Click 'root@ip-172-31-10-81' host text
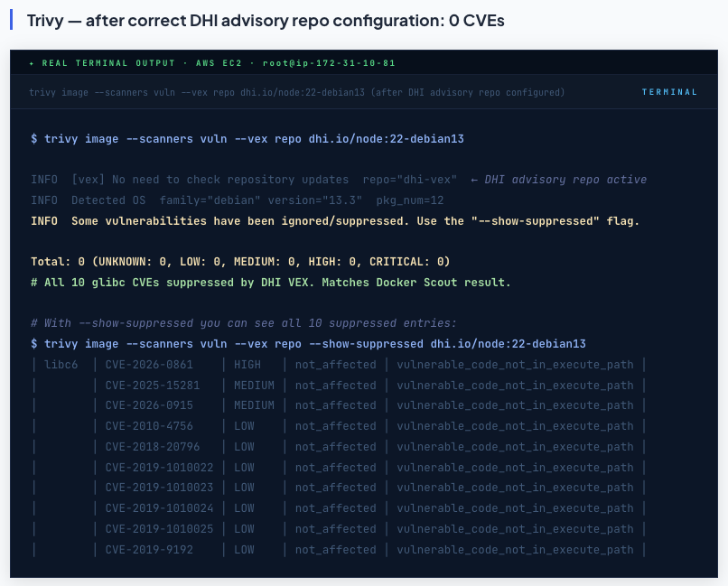728x586 pixels. [329, 63]
